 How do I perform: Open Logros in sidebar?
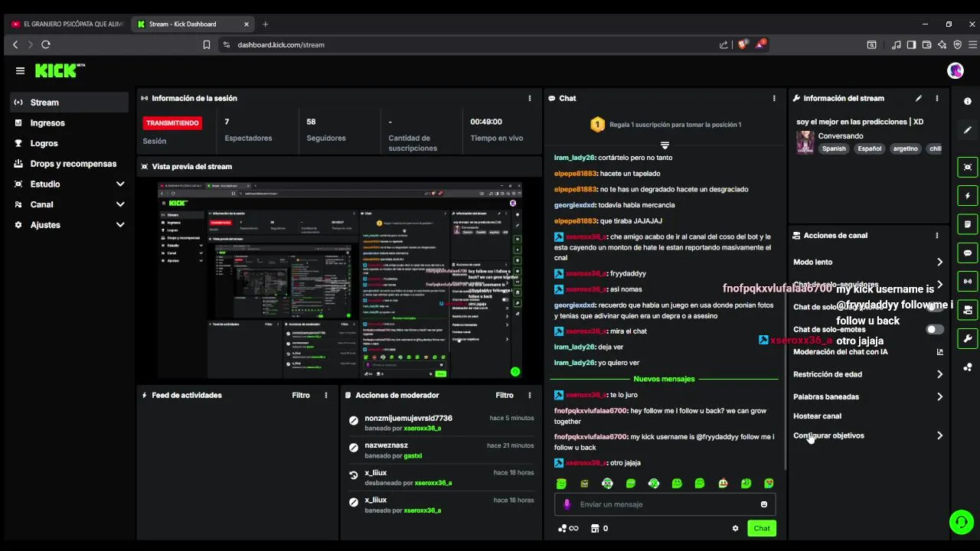tap(70, 143)
